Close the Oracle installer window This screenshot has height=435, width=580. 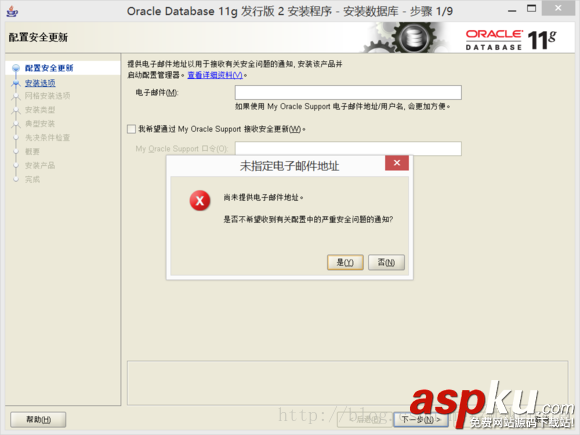(558, 8)
